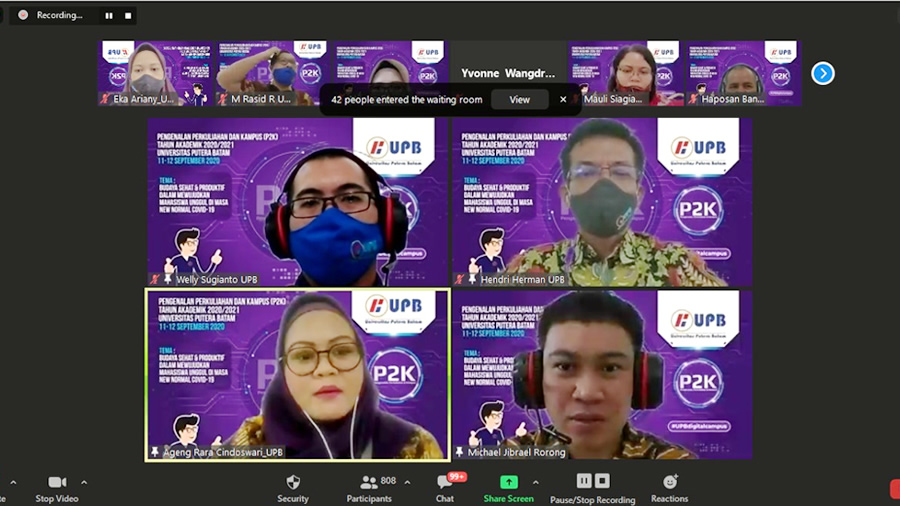Stop the recording from bottom toolbar
900x506 pixels.
click(602, 481)
